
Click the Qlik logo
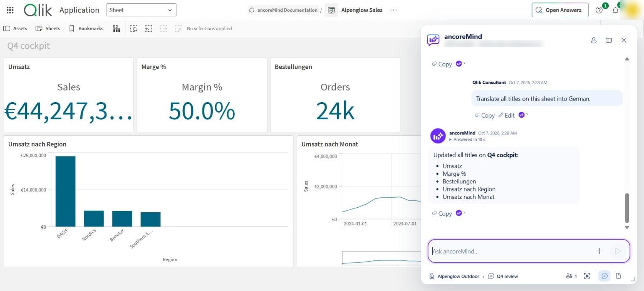(38, 10)
